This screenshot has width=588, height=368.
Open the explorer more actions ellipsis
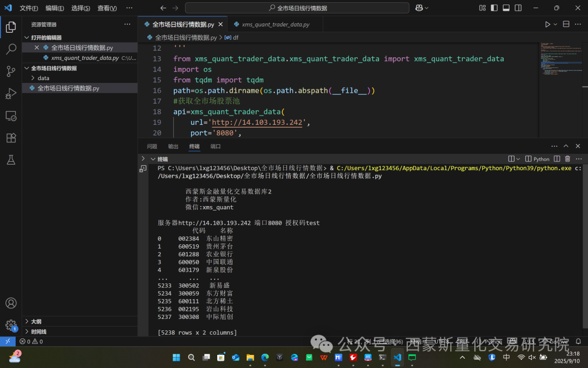(x=127, y=25)
